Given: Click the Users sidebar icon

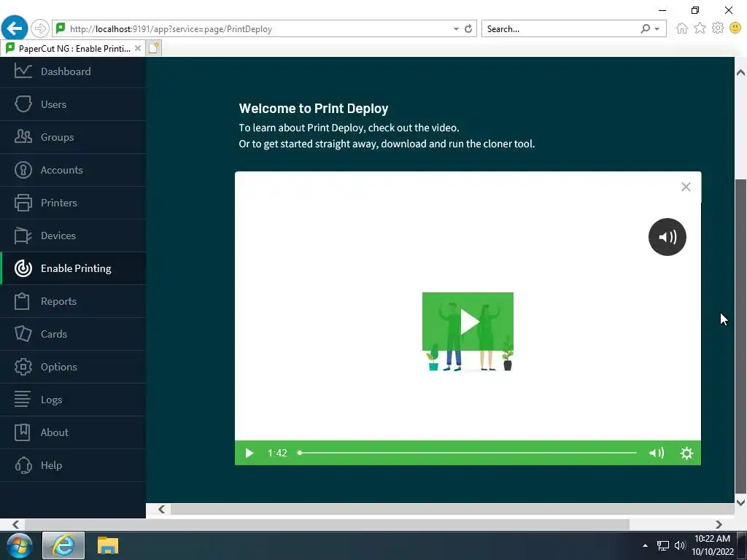Looking at the screenshot, I should tap(23, 104).
